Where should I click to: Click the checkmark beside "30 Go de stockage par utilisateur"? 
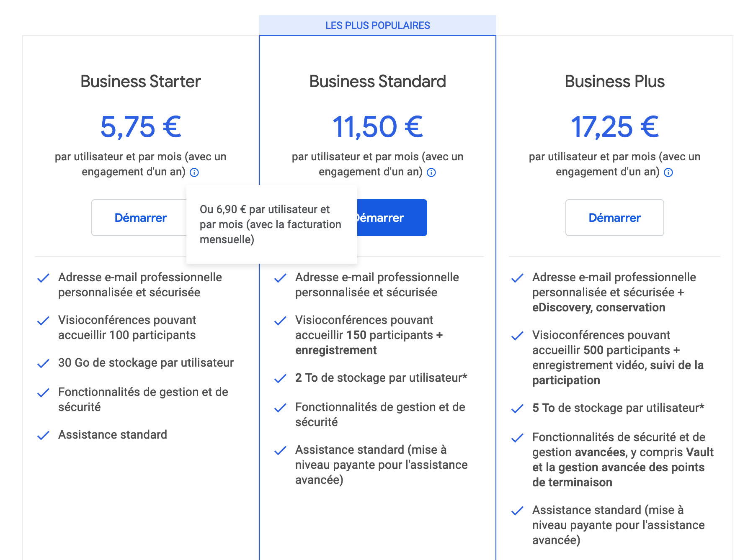pos(43,364)
